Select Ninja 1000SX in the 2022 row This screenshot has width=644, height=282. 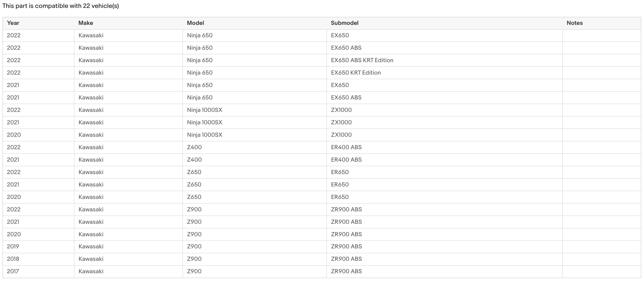[x=205, y=110]
